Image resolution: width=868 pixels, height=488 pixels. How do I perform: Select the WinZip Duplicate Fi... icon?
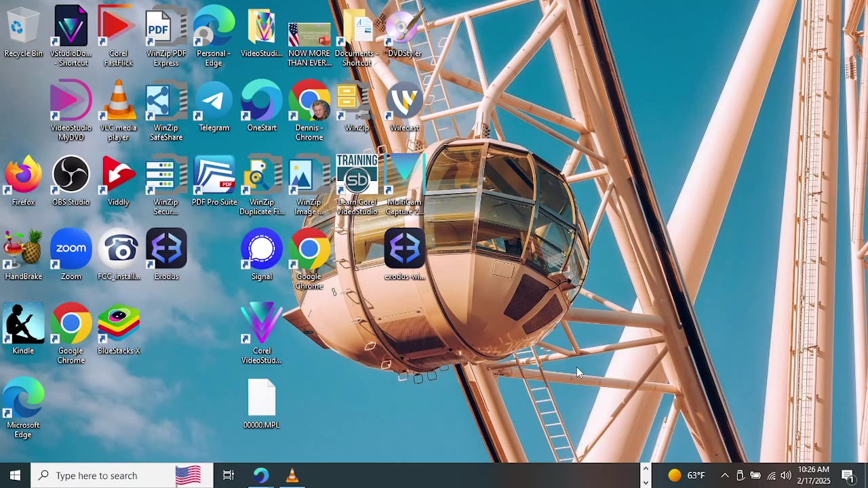pos(262,185)
